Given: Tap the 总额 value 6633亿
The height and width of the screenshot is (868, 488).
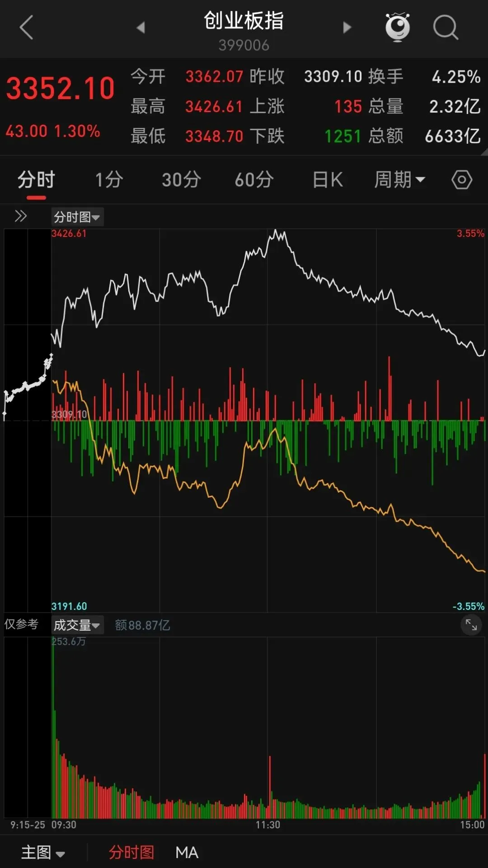Looking at the screenshot, I should pos(453,136).
